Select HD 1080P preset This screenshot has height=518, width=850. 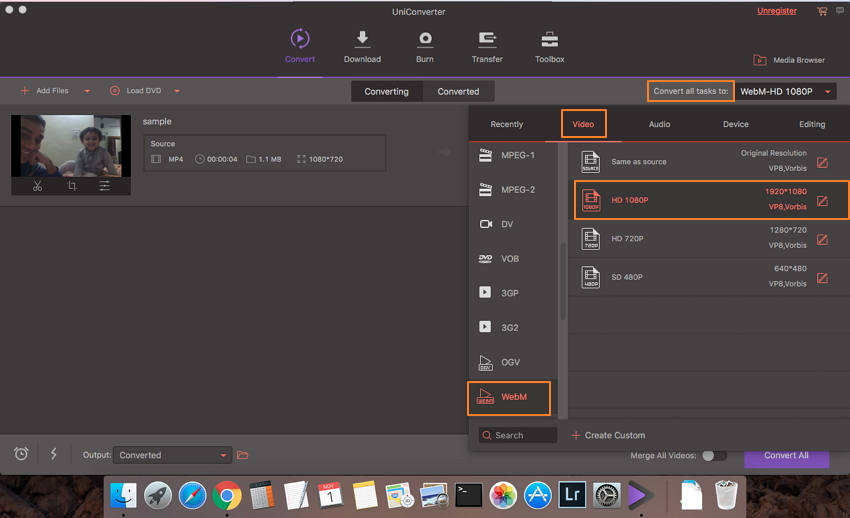click(x=711, y=200)
